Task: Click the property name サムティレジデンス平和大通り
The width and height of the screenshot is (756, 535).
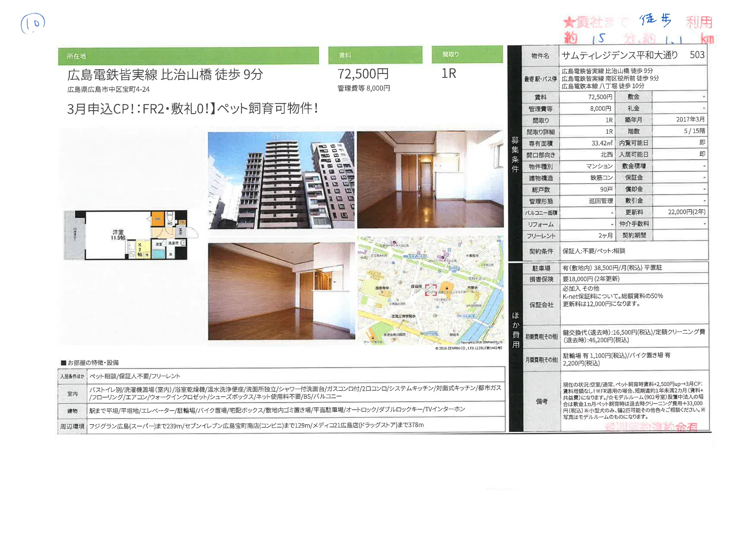Action: click(x=620, y=55)
